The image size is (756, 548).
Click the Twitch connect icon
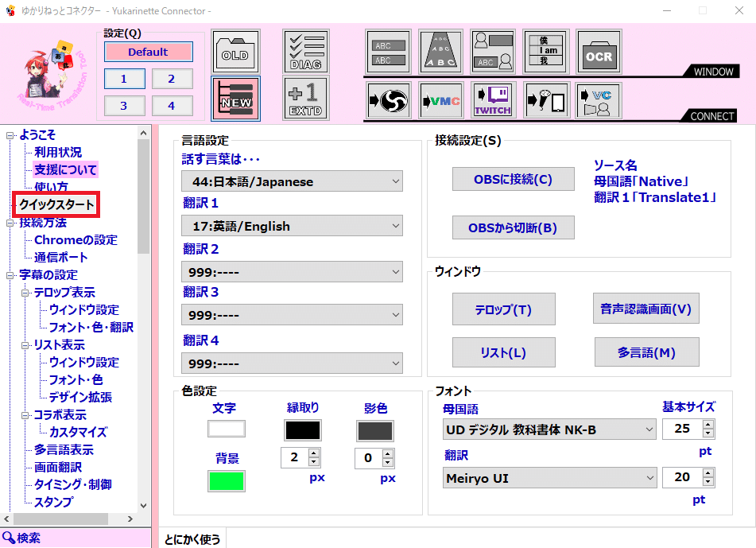[492, 99]
